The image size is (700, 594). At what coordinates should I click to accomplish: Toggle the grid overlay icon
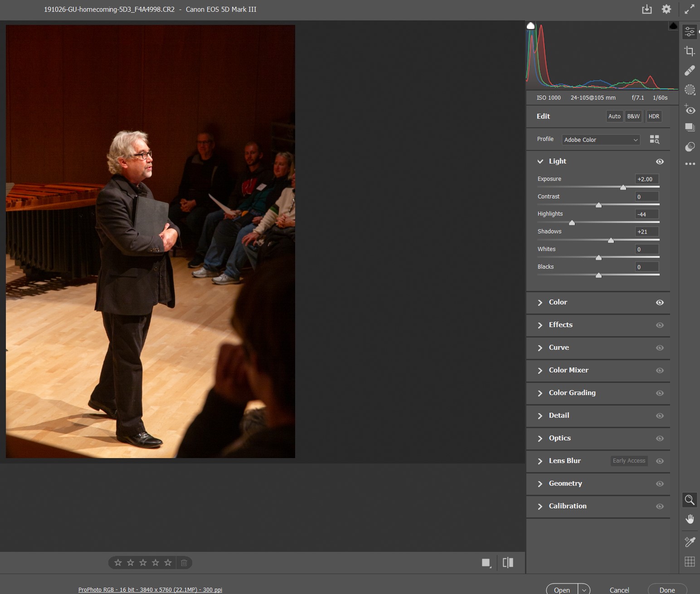tap(690, 562)
